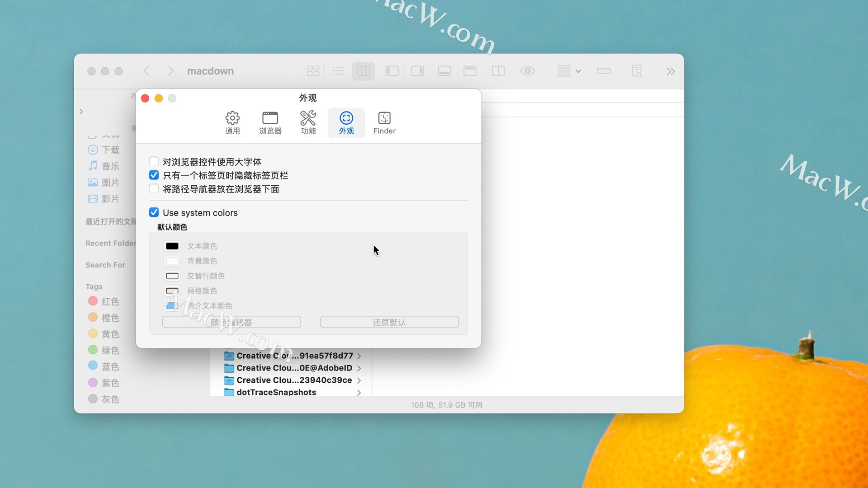Enable 将路径导航器放在浏览器下面 checkbox
The height and width of the screenshot is (488, 868).
pos(154,188)
